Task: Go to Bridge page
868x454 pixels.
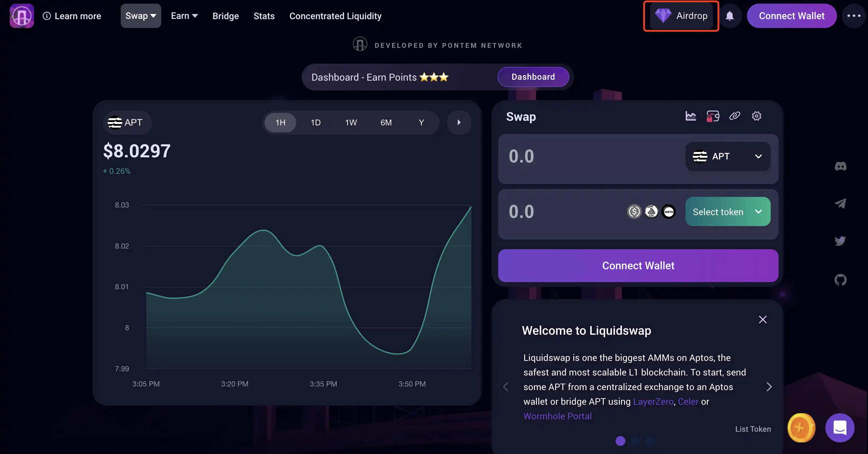Action: click(225, 16)
